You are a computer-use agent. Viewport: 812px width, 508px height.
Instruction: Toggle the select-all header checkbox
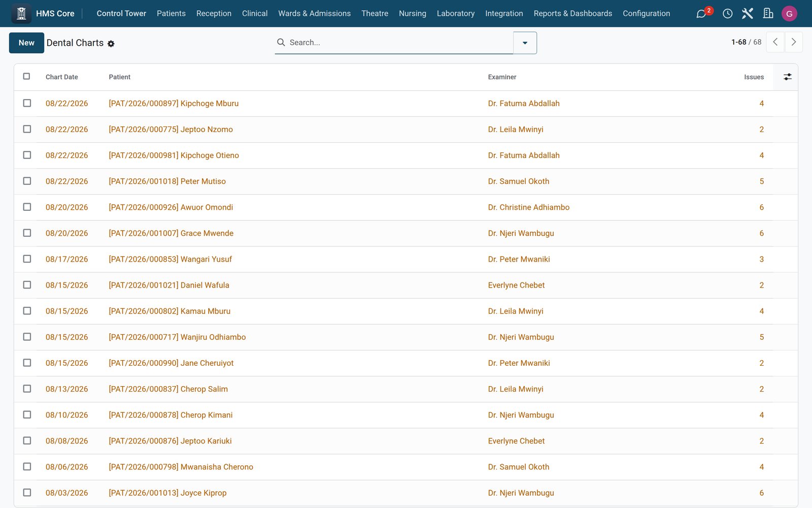coord(27,76)
